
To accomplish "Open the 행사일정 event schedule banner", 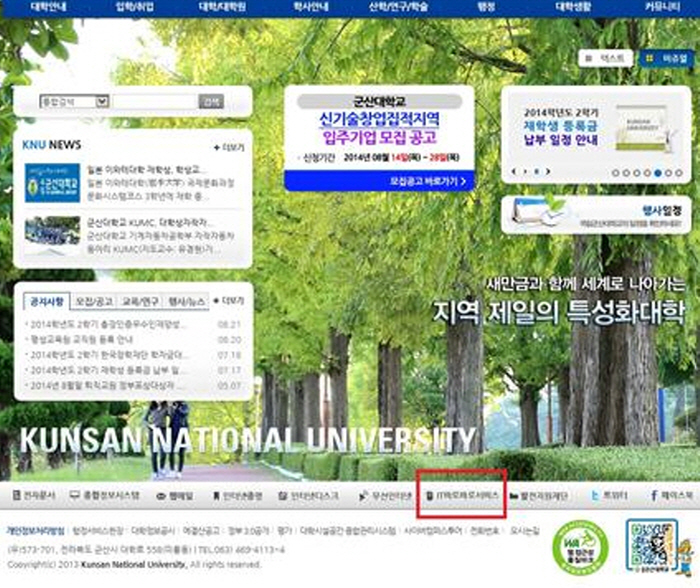I will click(x=596, y=215).
